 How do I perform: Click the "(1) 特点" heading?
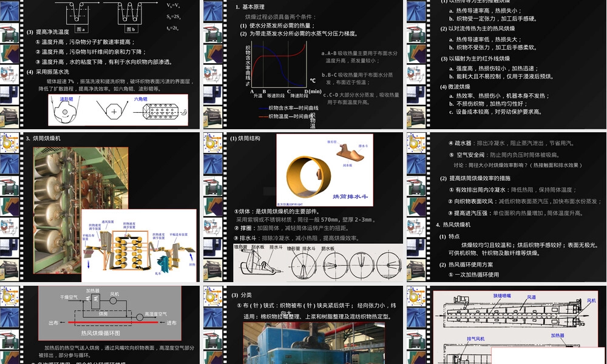pos(449,237)
